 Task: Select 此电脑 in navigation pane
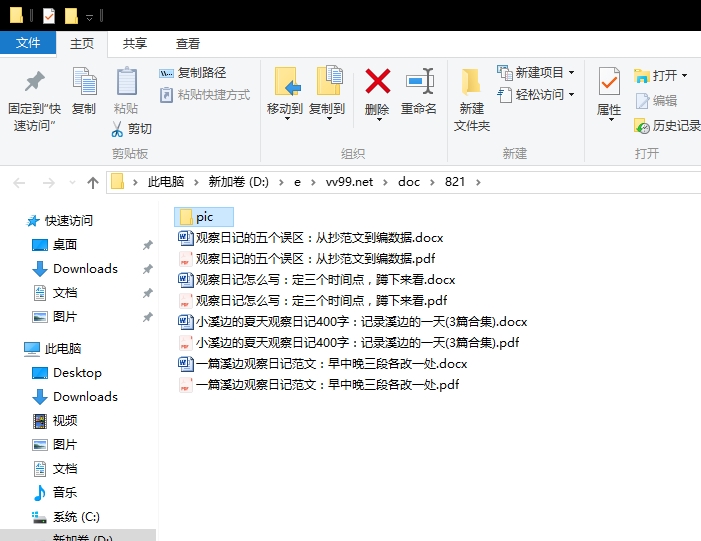(53, 348)
